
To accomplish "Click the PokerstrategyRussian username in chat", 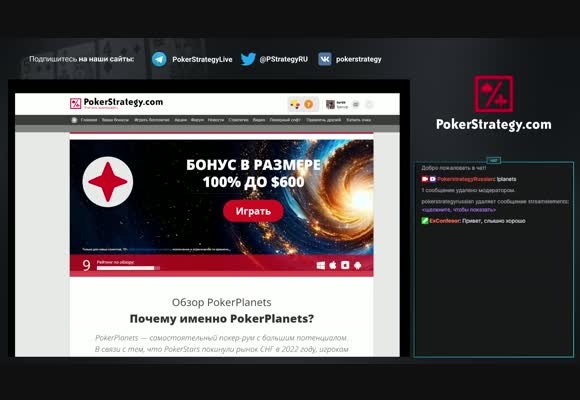I will 466,179.
